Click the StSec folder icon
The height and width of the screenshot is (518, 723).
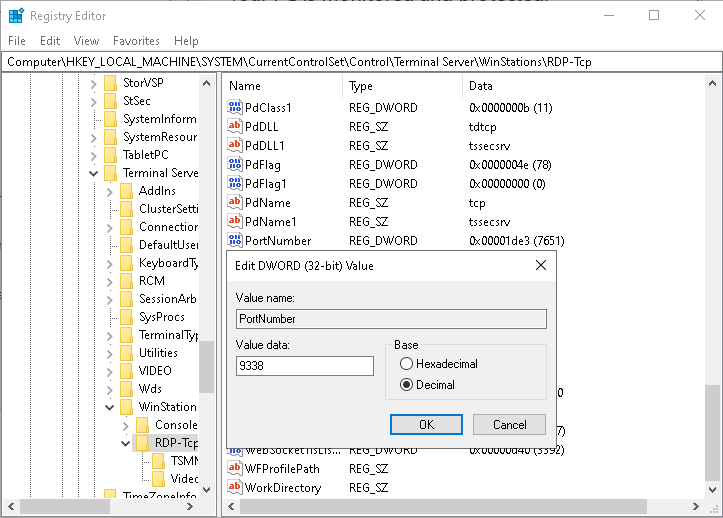[111, 101]
